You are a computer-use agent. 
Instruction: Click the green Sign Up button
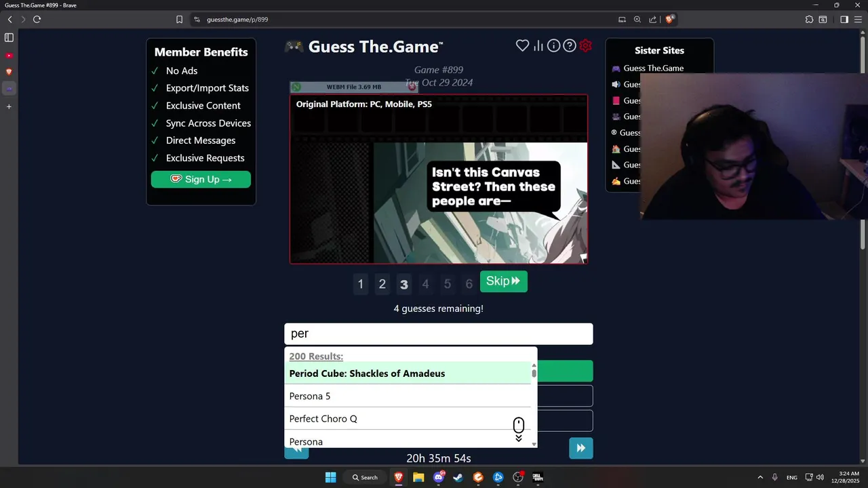click(201, 179)
